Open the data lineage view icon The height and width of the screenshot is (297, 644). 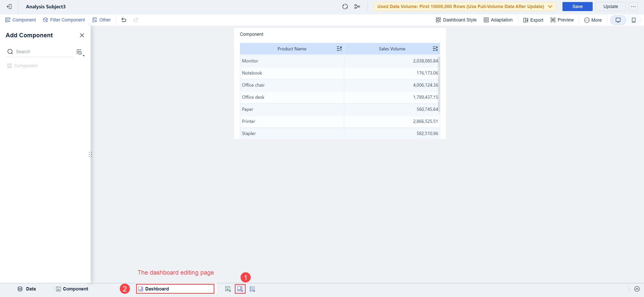[x=357, y=7]
